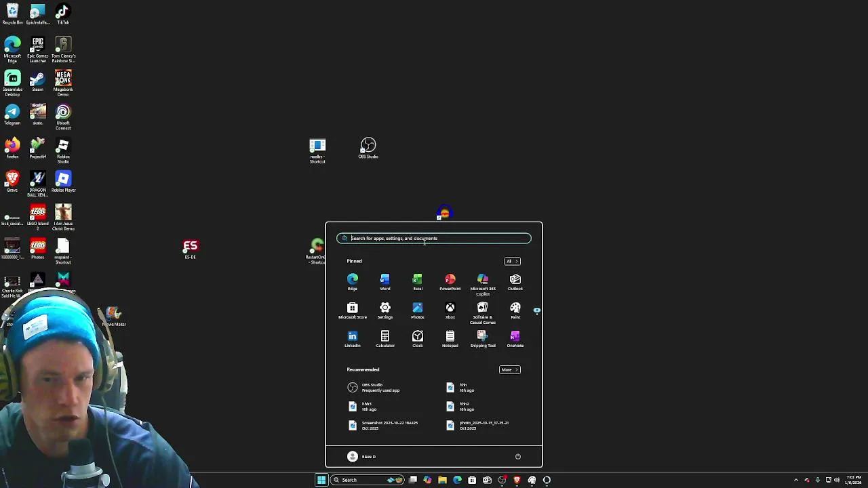Image resolution: width=868 pixels, height=488 pixels.
Task: Select the Dragon Ball Xenoverse desktop icon
Action: tap(38, 184)
